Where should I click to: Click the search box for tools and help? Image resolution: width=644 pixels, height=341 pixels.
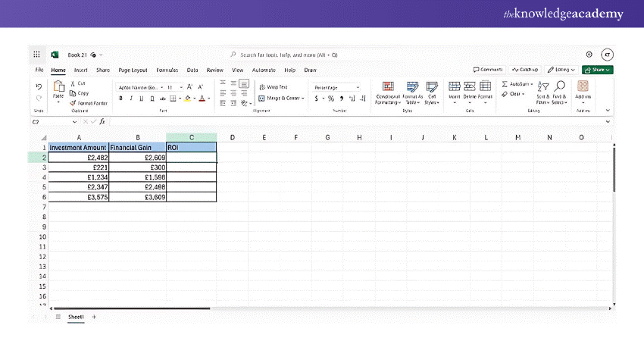point(288,55)
